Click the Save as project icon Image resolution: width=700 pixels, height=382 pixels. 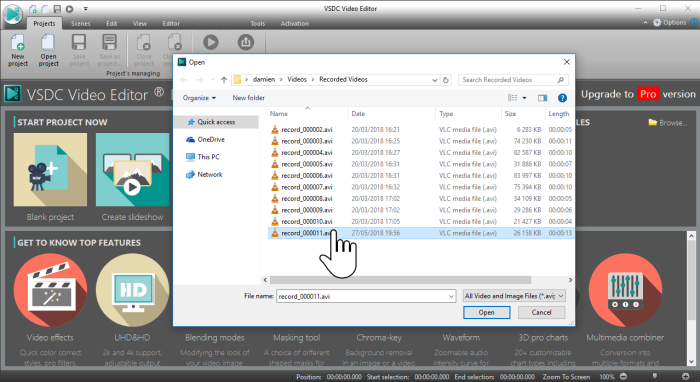(x=109, y=43)
